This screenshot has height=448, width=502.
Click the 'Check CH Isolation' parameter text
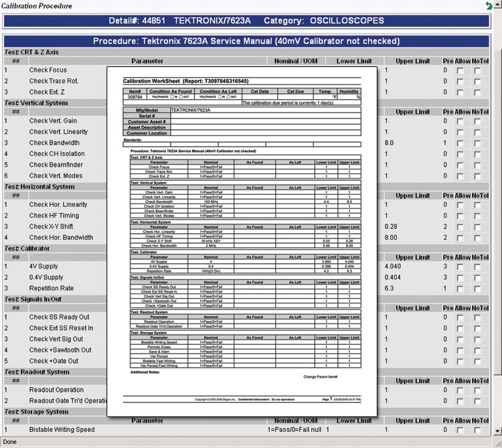57,154
